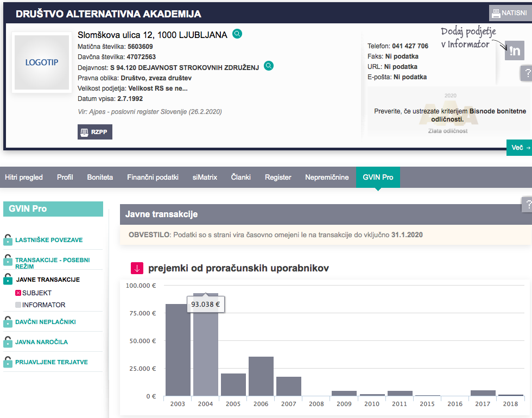532x418 pixels.
Task: Click the phone number 041 427 706
Action: pos(410,46)
